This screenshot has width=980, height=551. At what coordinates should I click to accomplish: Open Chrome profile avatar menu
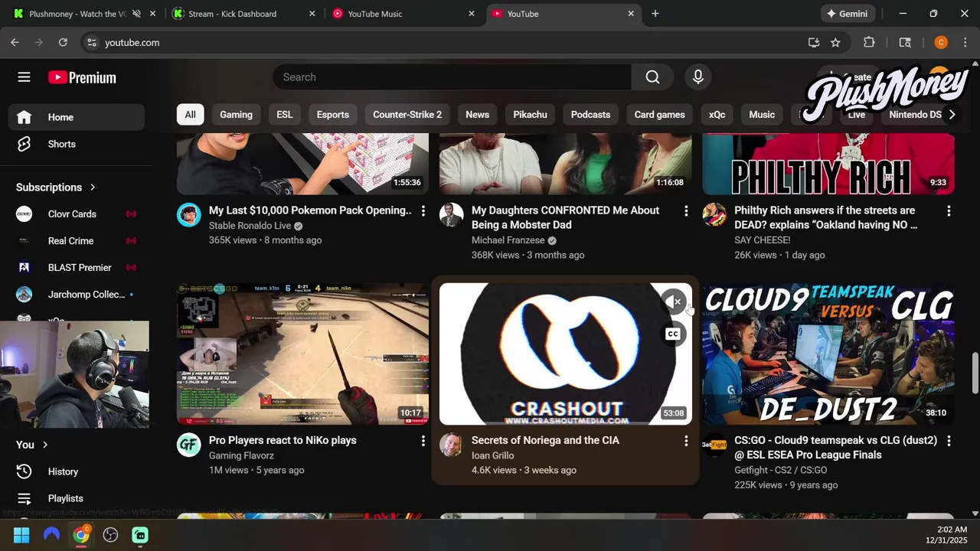click(x=941, y=43)
